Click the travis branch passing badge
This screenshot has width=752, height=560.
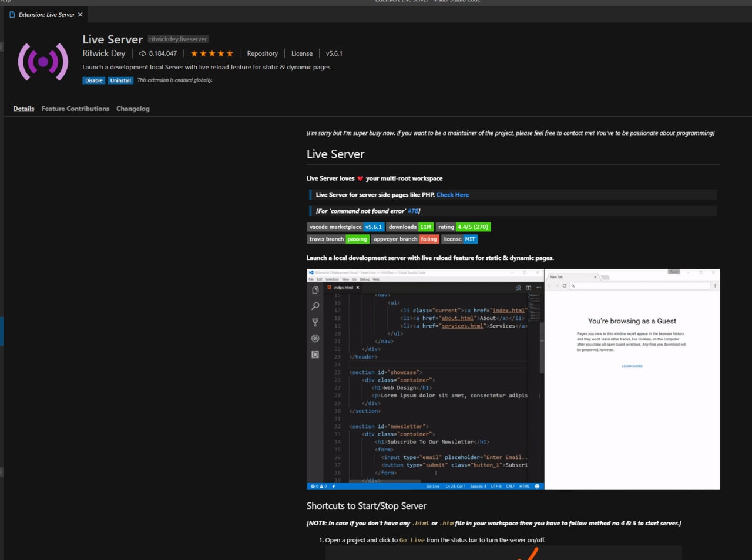338,239
